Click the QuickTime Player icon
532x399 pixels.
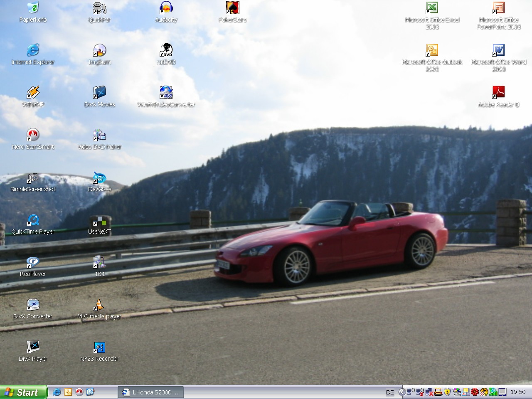click(x=33, y=220)
